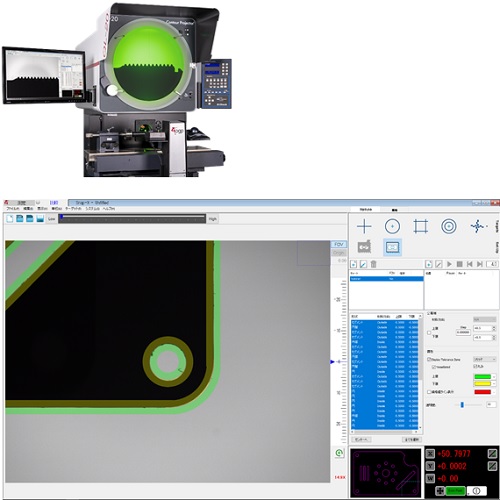Toggle the upper/lower limit checkbox
500x500 pixels.
coord(429,332)
